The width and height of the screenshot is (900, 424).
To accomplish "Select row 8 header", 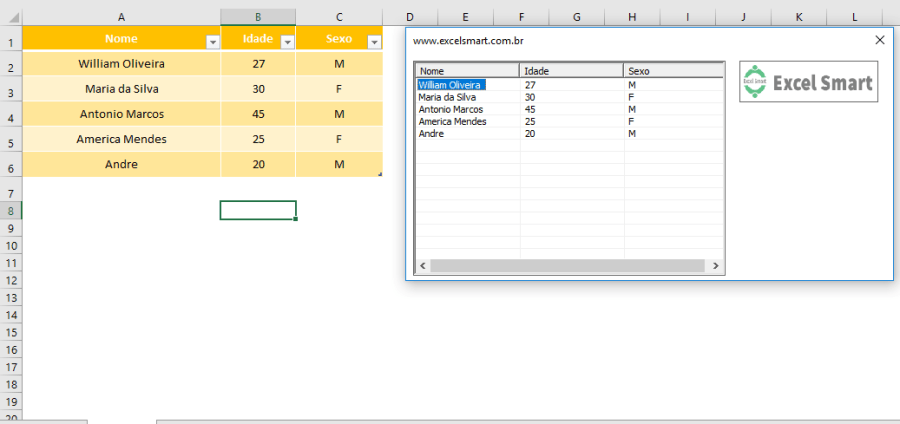I will (11, 211).
